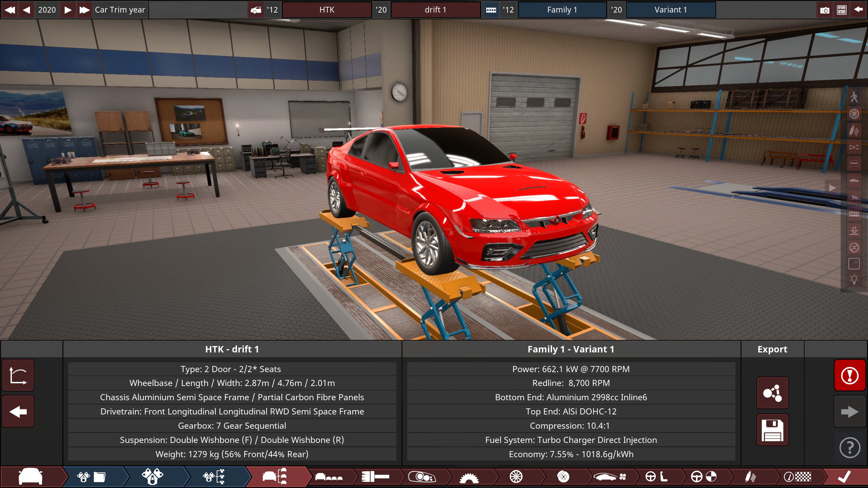
Task: Toggle the pedestrian scale figure view
Action: [854, 97]
